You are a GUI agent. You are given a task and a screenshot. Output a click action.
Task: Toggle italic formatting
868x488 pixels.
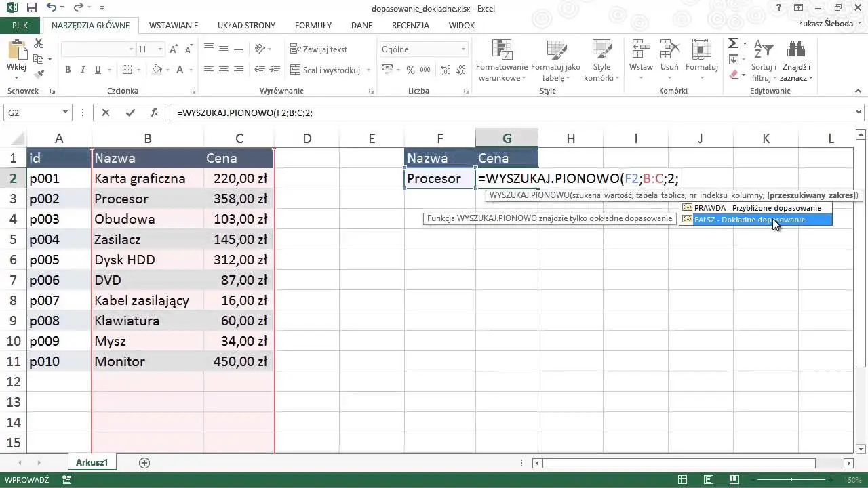click(x=83, y=70)
